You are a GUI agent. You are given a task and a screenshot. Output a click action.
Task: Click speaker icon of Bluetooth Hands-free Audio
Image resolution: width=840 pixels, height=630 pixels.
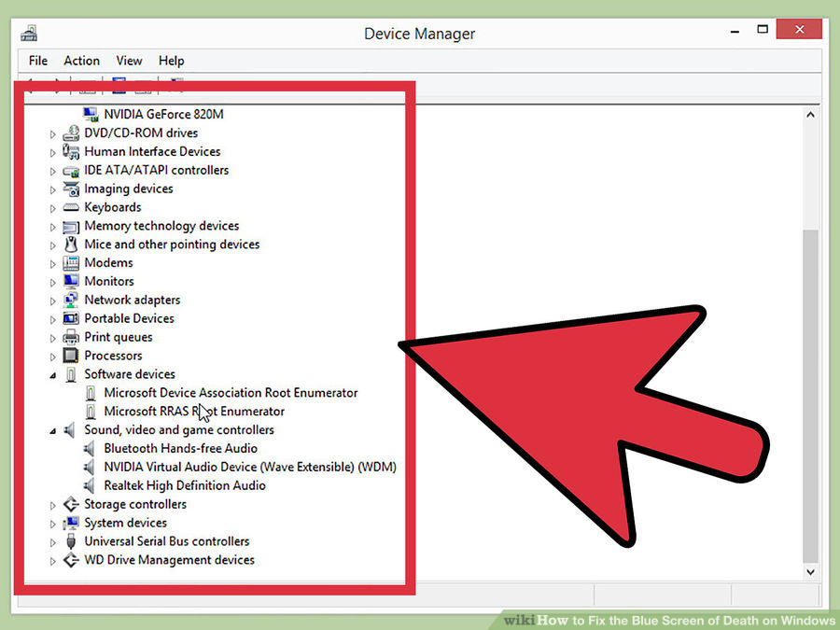(90, 448)
